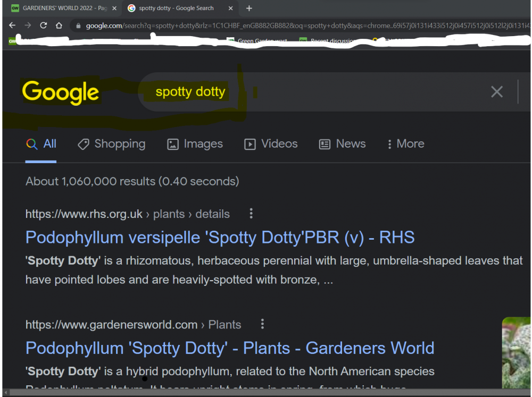Reload the page with the refresh icon
532x397 pixels.
click(44, 26)
